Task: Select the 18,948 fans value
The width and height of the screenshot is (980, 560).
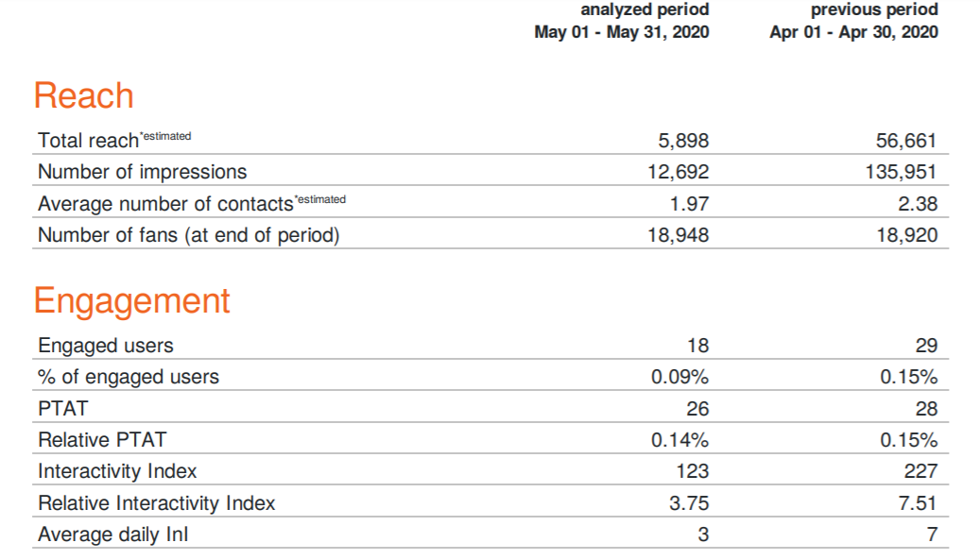Action: (678, 235)
